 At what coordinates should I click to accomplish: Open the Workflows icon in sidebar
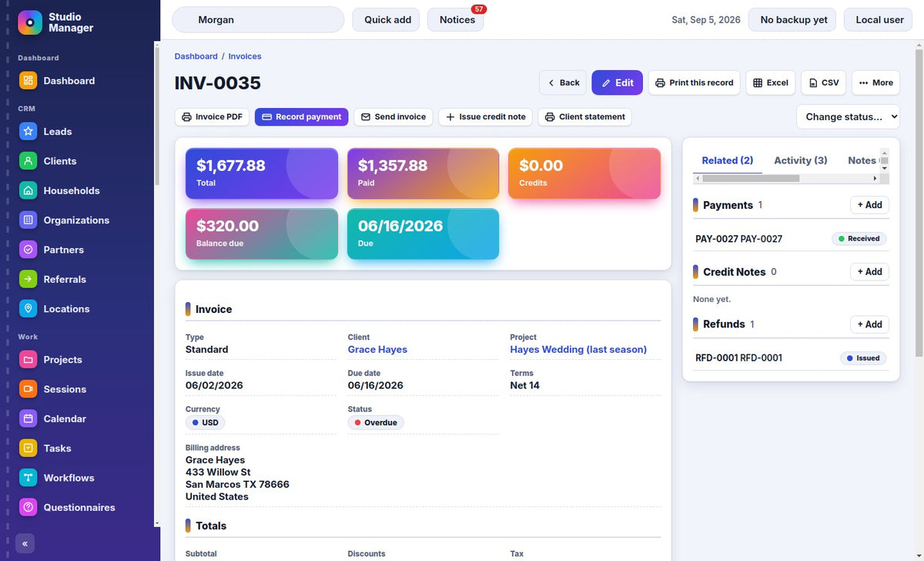tap(28, 478)
